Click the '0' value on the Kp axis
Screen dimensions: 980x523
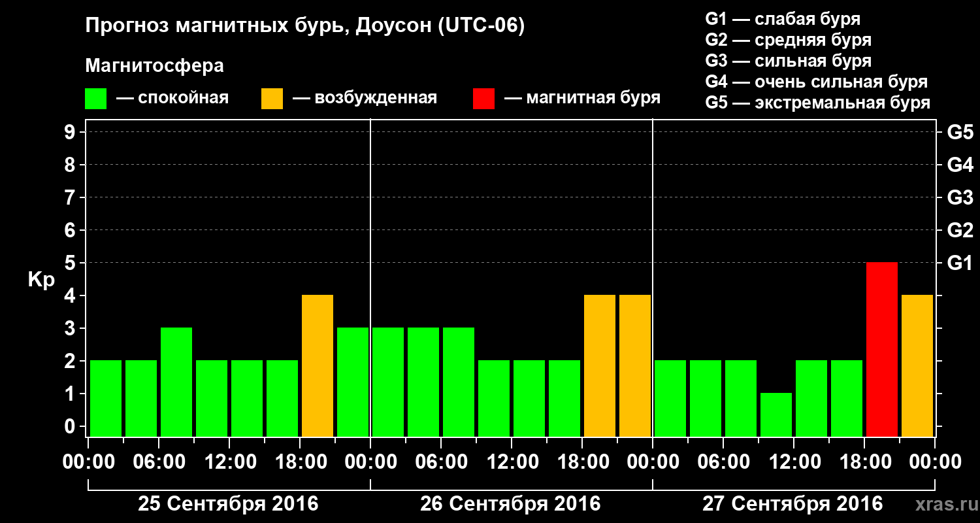[x=71, y=426]
